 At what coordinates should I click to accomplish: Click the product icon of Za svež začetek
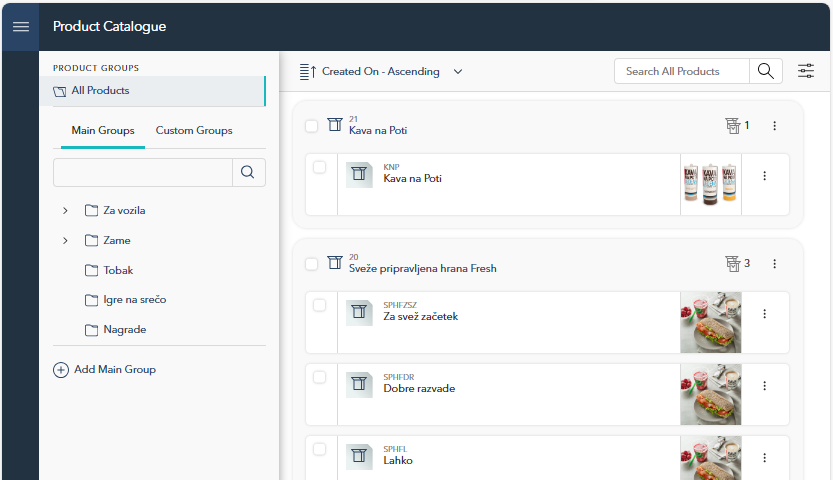359,313
